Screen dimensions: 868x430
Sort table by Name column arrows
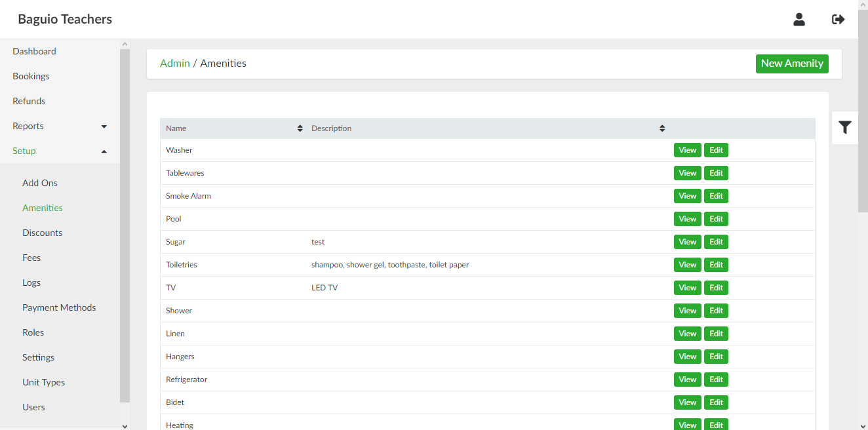pos(300,128)
